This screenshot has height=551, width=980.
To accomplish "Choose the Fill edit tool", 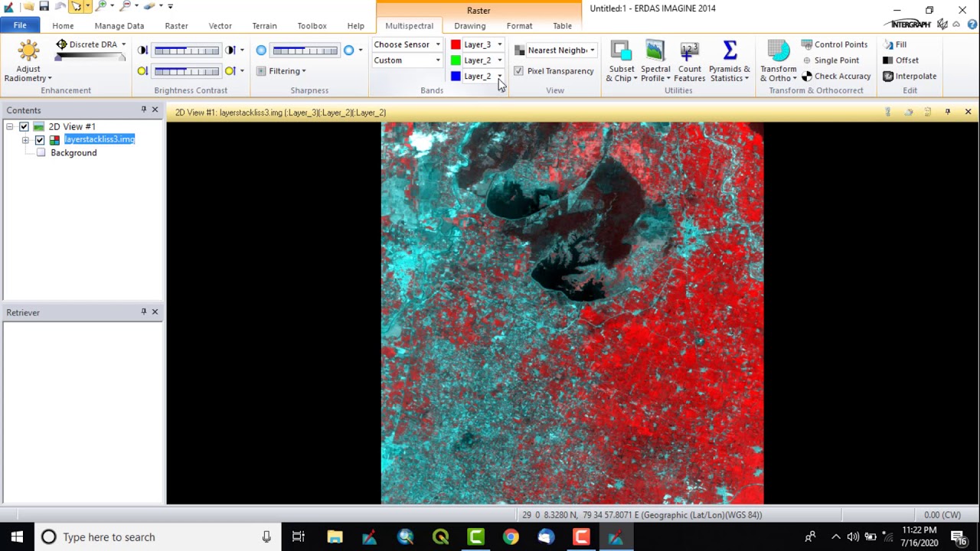I will click(895, 44).
